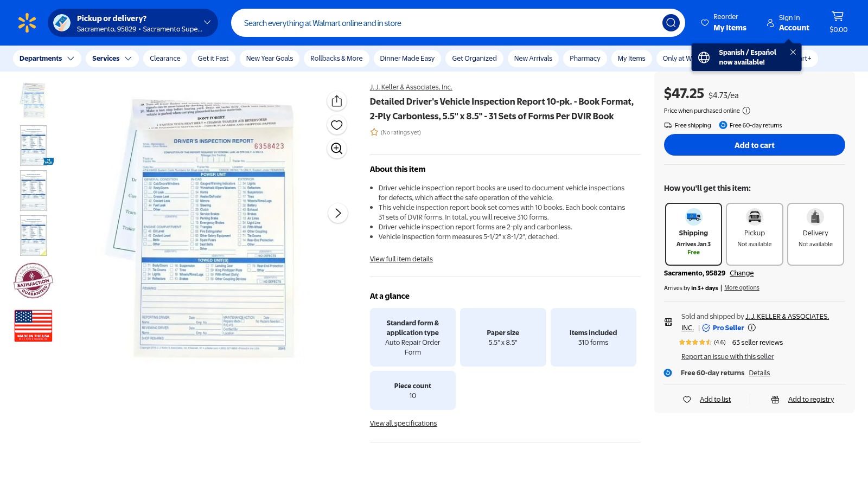Select third product thumbnail

coord(33,190)
